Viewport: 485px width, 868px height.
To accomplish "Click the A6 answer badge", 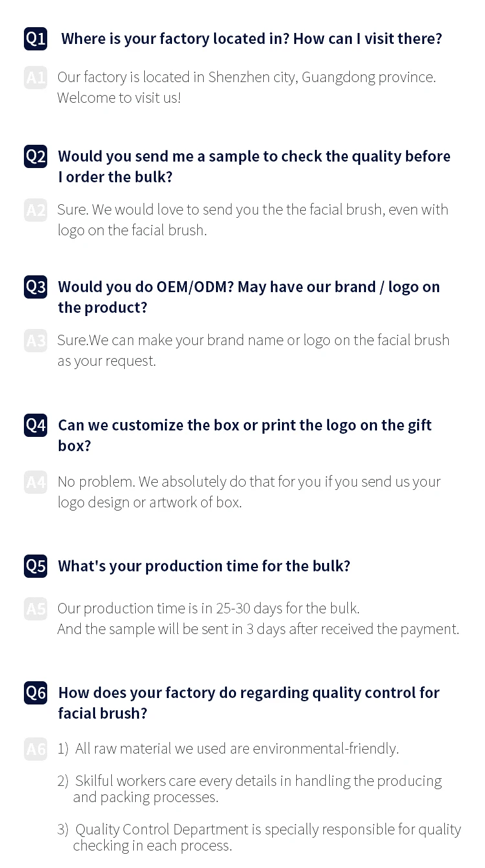I will click(x=36, y=749).
